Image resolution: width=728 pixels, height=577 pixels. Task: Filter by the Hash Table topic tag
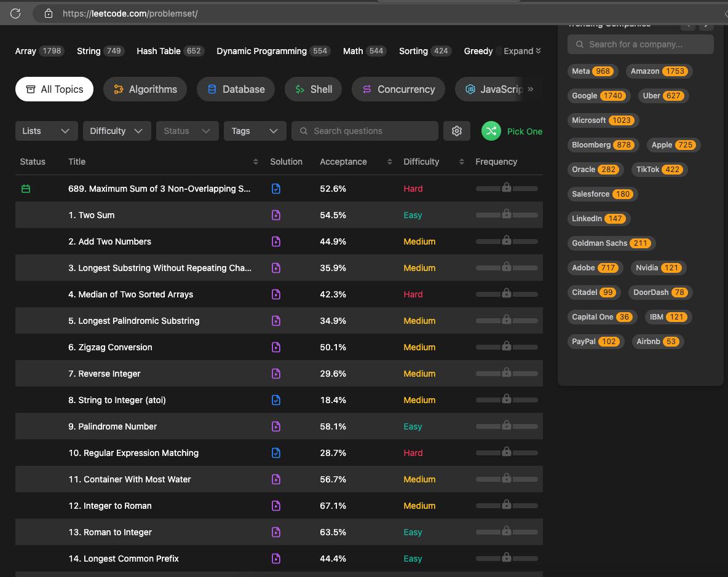tap(170, 51)
